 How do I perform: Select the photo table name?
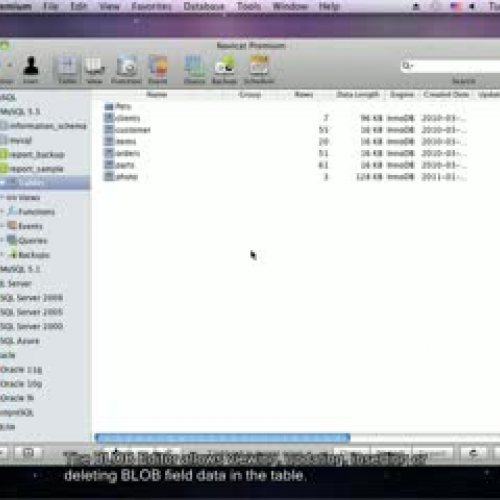point(127,176)
